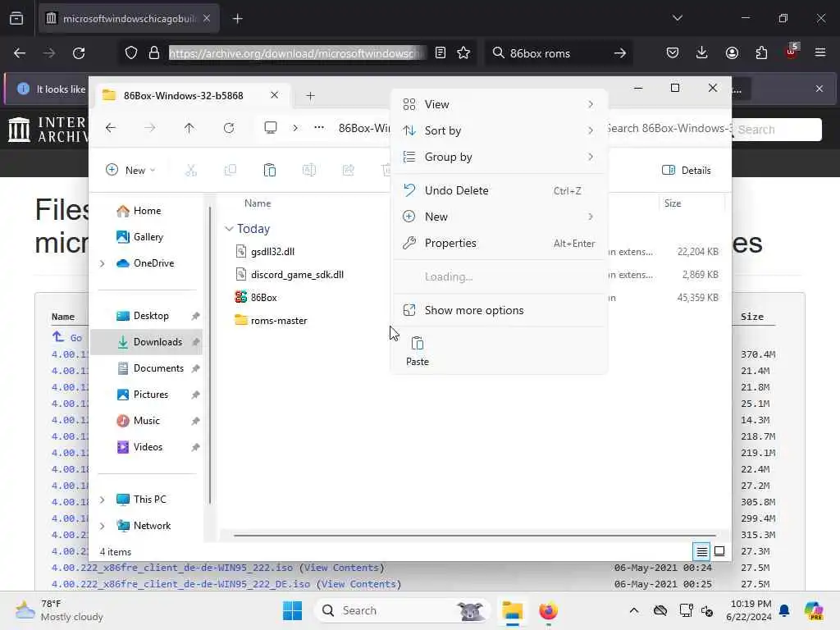The width and height of the screenshot is (840, 630).
Task: Click the Paste icon in context menu
Action: [418, 350]
